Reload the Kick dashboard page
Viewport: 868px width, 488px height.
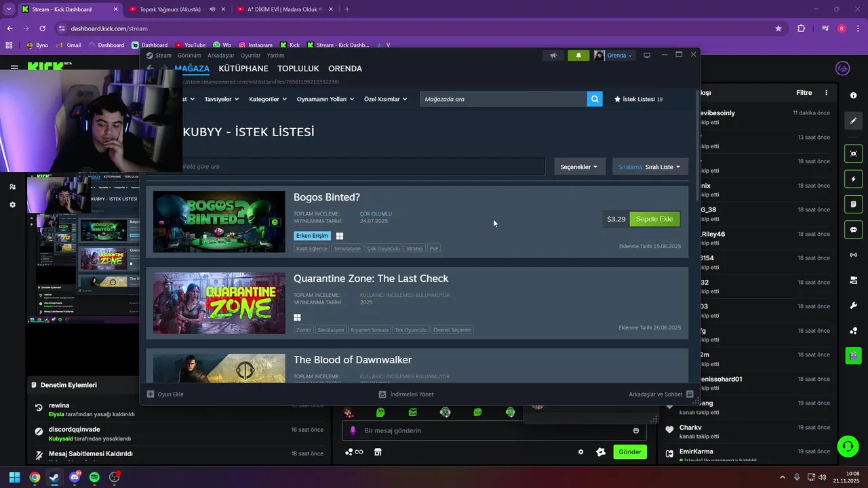(42, 28)
